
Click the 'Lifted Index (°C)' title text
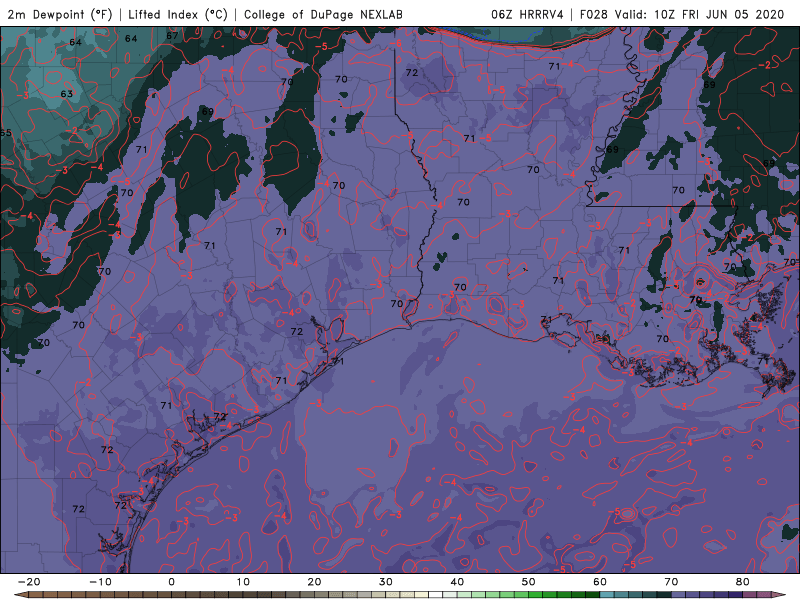[178, 14]
